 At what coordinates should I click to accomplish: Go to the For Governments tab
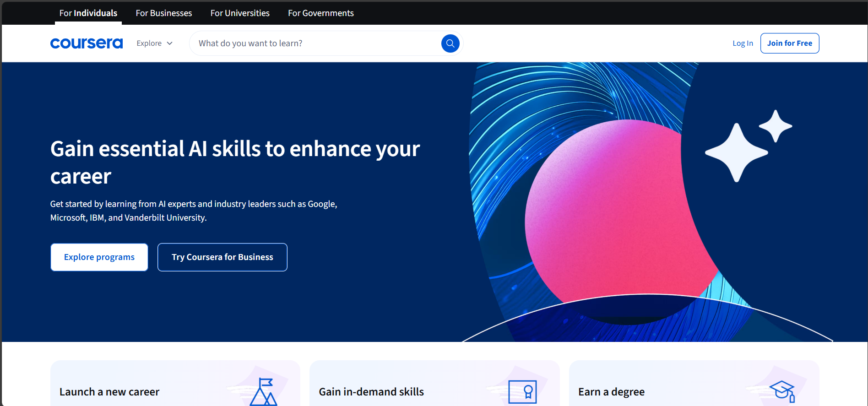pos(321,13)
